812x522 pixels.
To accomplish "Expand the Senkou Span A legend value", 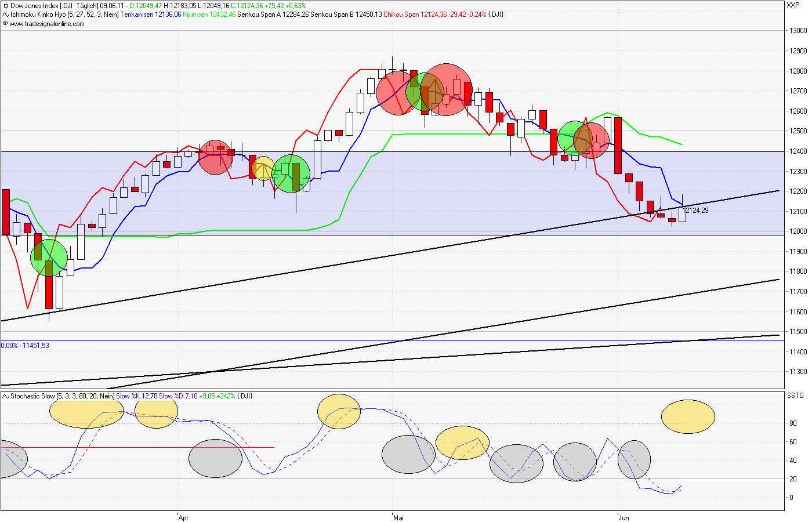I will click(273, 14).
